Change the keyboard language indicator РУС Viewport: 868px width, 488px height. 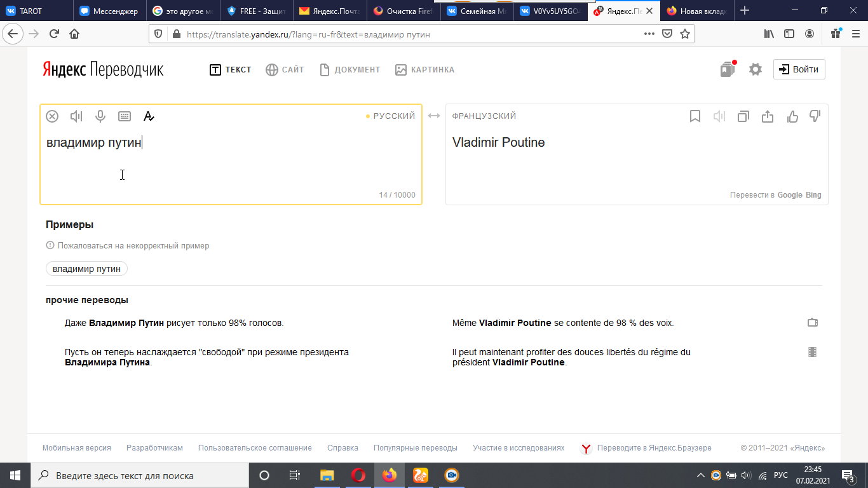tap(781, 475)
